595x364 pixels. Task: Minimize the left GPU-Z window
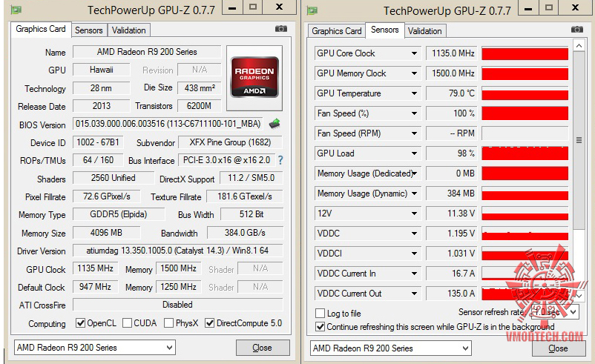(232, 7)
